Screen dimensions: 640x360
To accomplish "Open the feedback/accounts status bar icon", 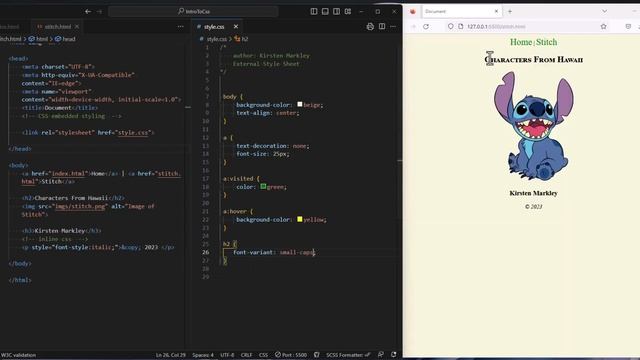I will pos(381,355).
